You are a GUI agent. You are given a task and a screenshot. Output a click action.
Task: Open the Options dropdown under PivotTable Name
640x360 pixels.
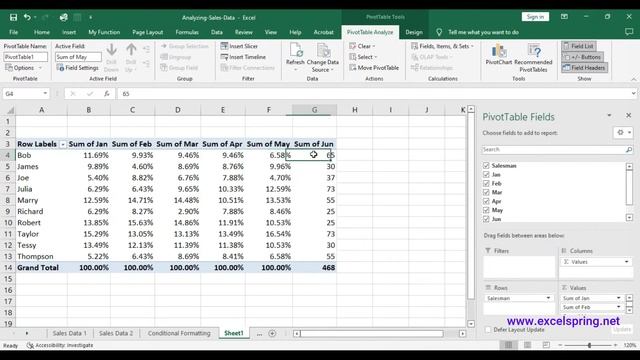coord(23,68)
